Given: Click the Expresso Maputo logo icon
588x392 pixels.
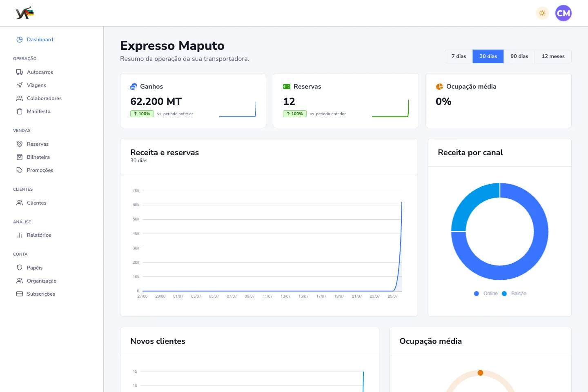Looking at the screenshot, I should (x=24, y=13).
